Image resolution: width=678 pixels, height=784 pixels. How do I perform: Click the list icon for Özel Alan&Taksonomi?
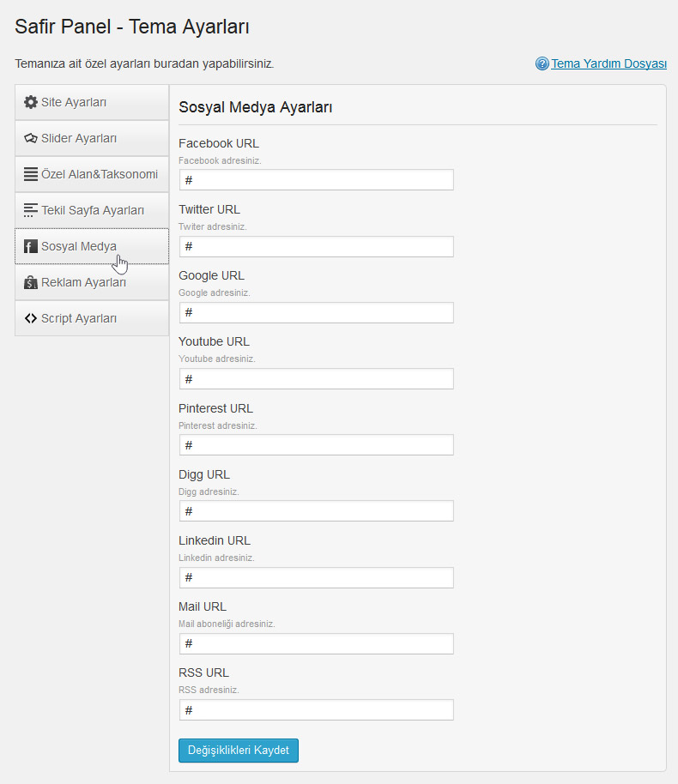31,174
